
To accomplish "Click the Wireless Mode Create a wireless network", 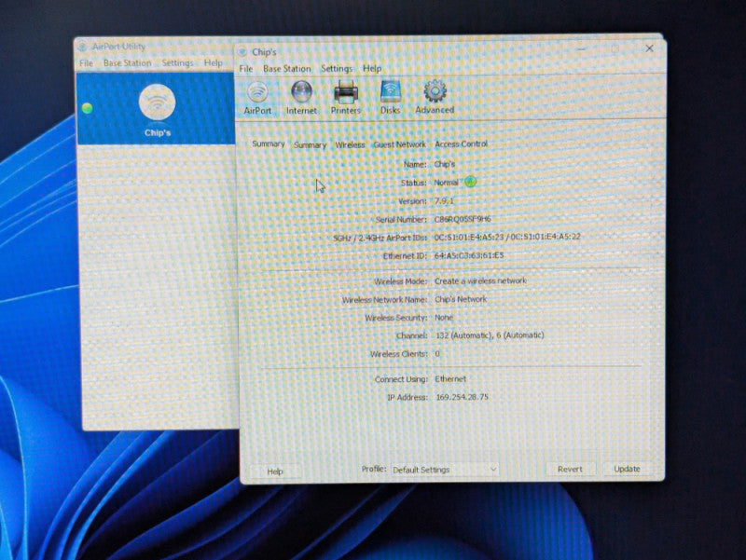I will (x=480, y=281).
